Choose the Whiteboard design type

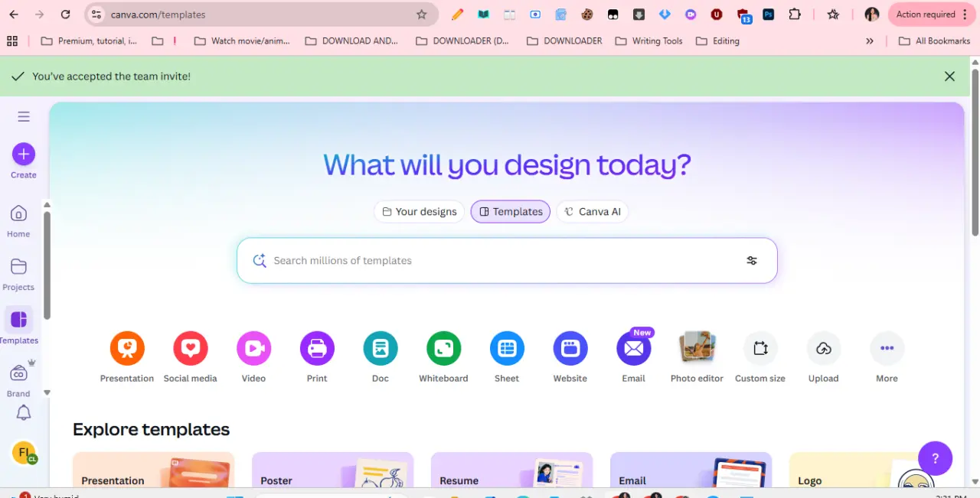click(443, 357)
